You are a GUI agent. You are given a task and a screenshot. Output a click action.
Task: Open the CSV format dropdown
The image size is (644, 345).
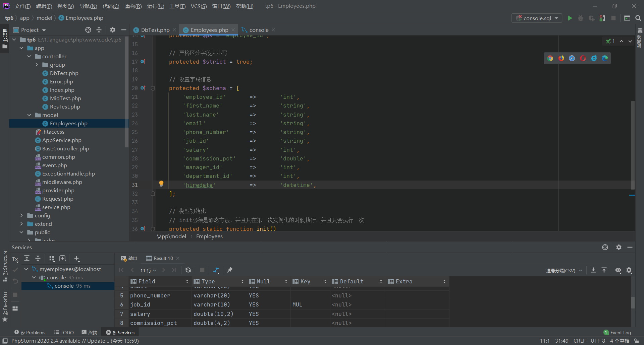click(564, 270)
